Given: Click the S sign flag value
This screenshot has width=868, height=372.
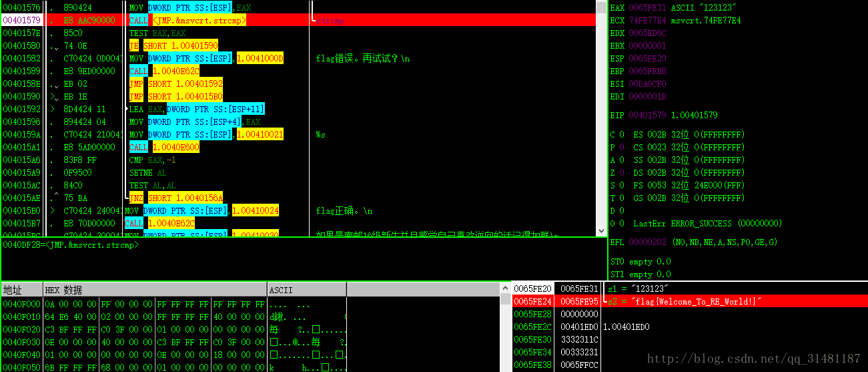Looking at the screenshot, I should (x=622, y=186).
